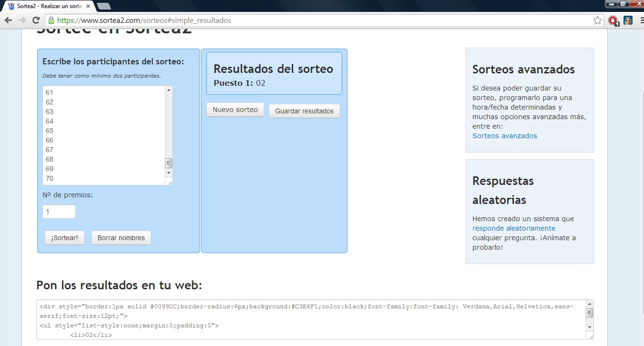Click Guardar resultados button
644x346 pixels.
[x=304, y=111]
